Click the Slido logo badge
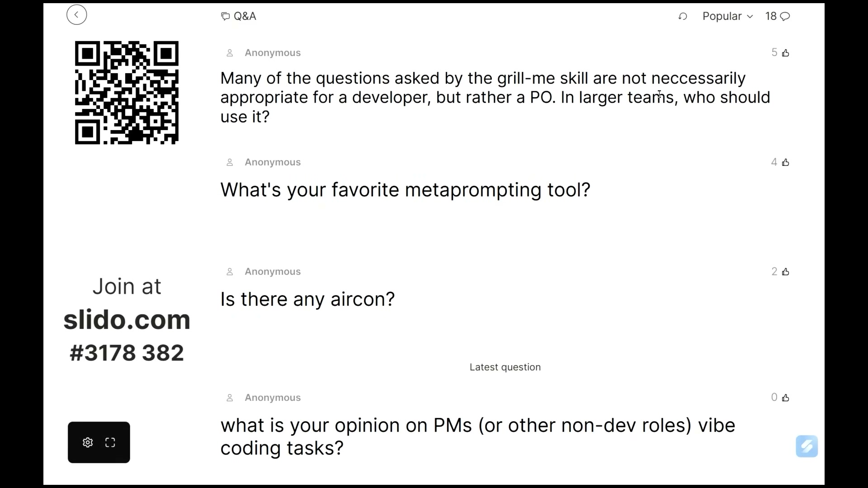 point(807,446)
